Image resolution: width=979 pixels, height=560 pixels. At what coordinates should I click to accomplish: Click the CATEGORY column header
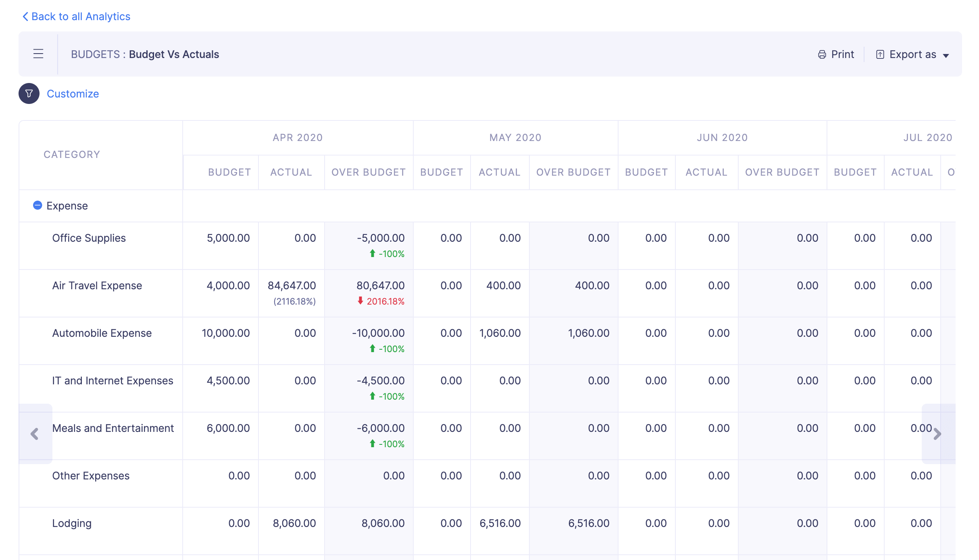(72, 155)
